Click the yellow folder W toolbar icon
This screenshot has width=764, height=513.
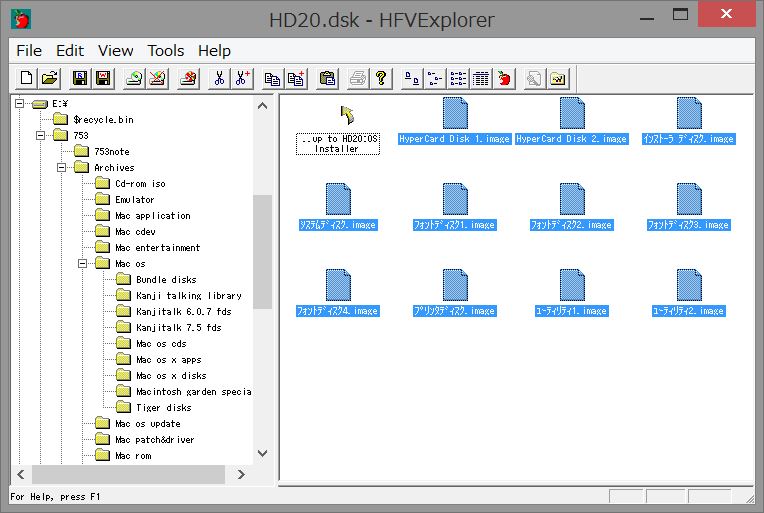click(x=558, y=78)
